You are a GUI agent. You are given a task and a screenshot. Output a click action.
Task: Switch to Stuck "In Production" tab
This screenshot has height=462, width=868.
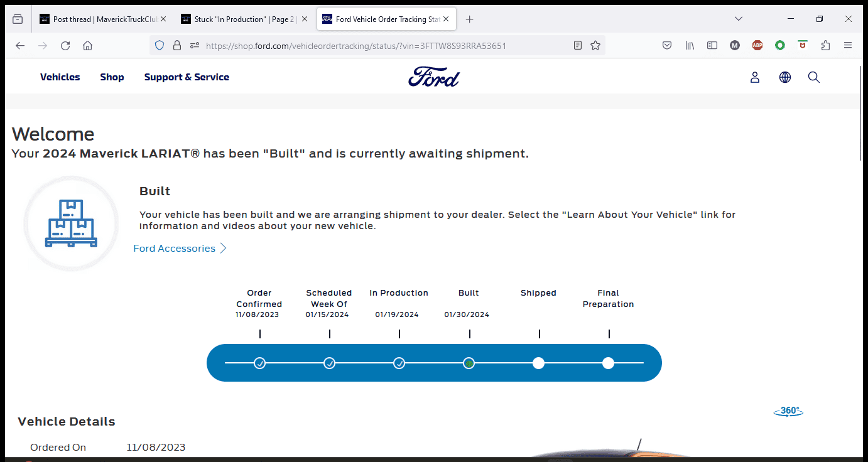click(x=244, y=19)
